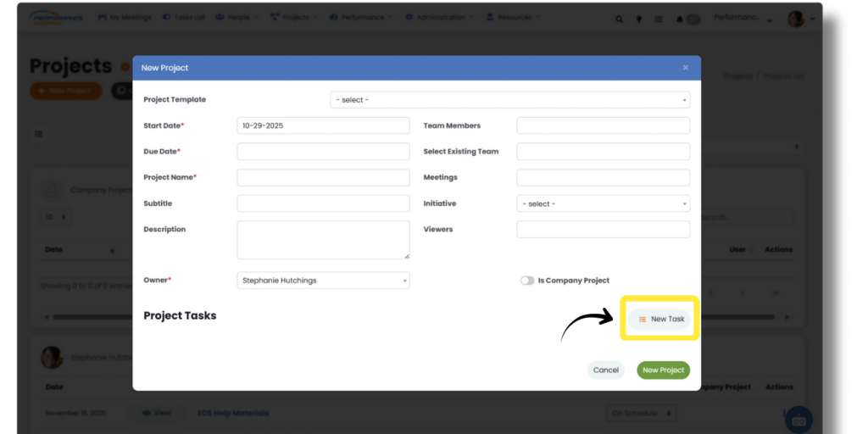Focus the Due Date input field
The height and width of the screenshot is (434, 868).
[x=323, y=152]
